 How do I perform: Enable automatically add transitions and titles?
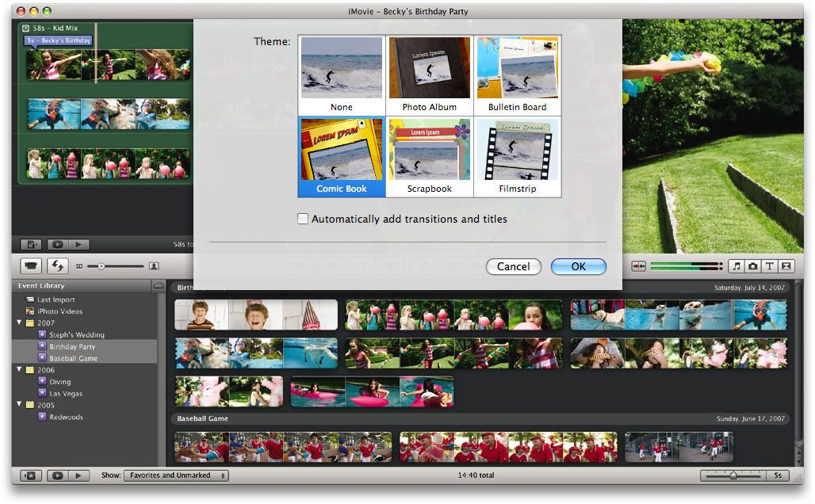click(x=303, y=220)
